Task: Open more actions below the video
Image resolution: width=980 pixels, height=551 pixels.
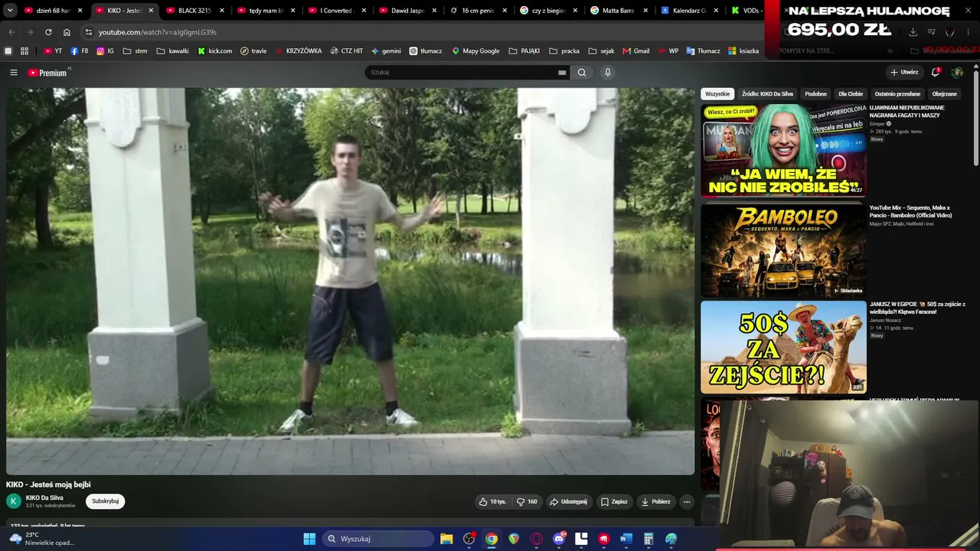Action: coord(687,502)
